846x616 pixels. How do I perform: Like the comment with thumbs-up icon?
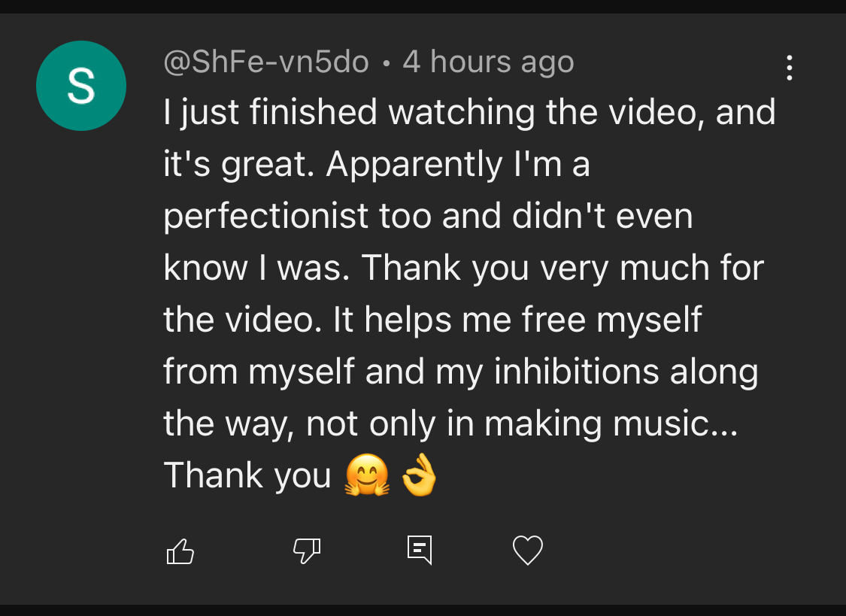(180, 551)
